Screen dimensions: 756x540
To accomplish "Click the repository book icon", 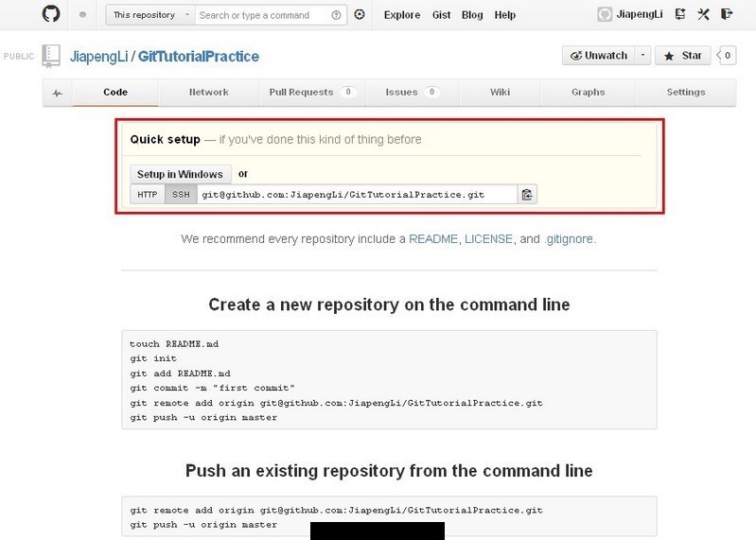I will [x=51, y=56].
